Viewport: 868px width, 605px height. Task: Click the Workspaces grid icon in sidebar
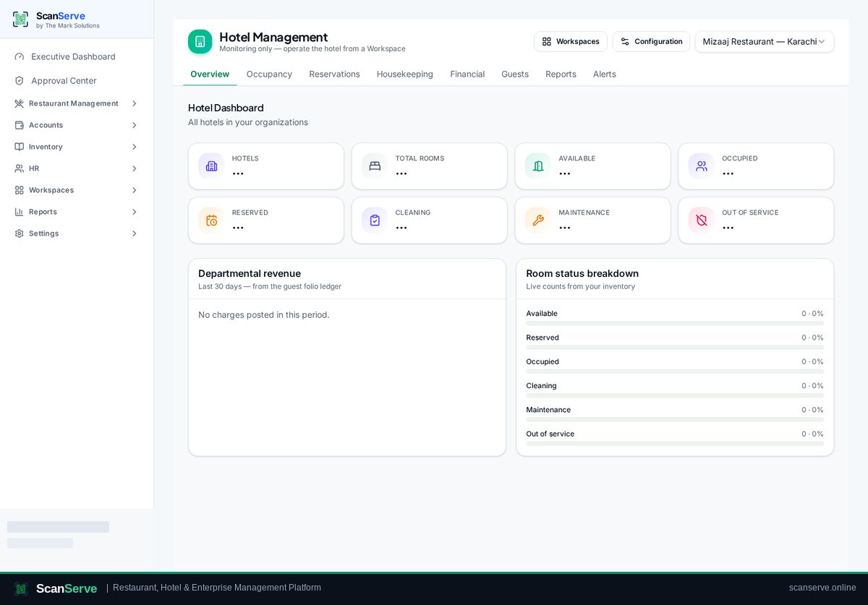pyautogui.click(x=20, y=190)
